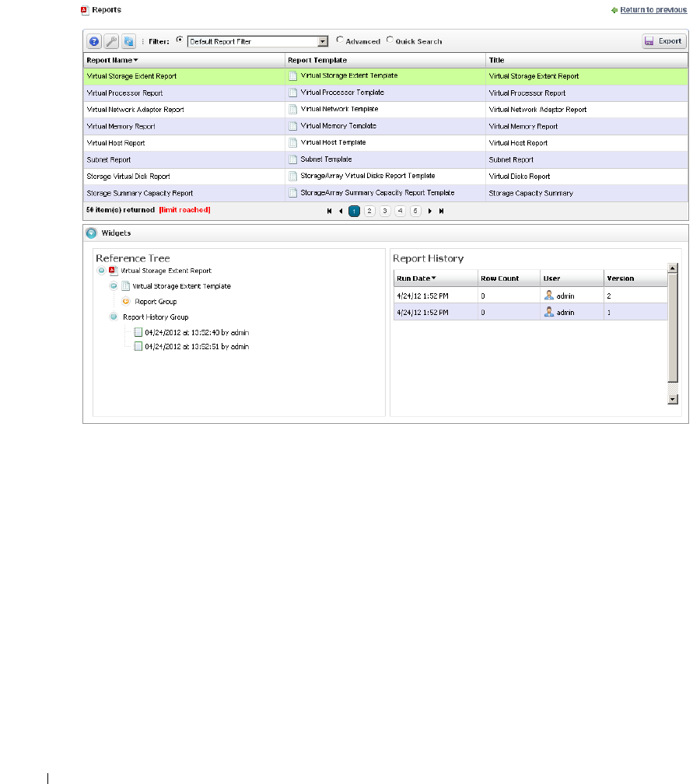Viewport: 700px width, 784px height.
Task: Select the Default Report Filter radio button
Action: tap(180, 40)
